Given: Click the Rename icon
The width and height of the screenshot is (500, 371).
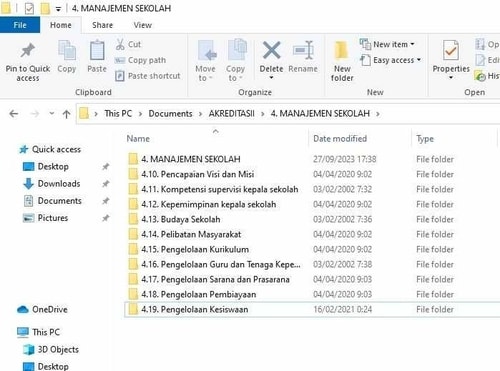Looking at the screenshot, I should [x=303, y=51].
